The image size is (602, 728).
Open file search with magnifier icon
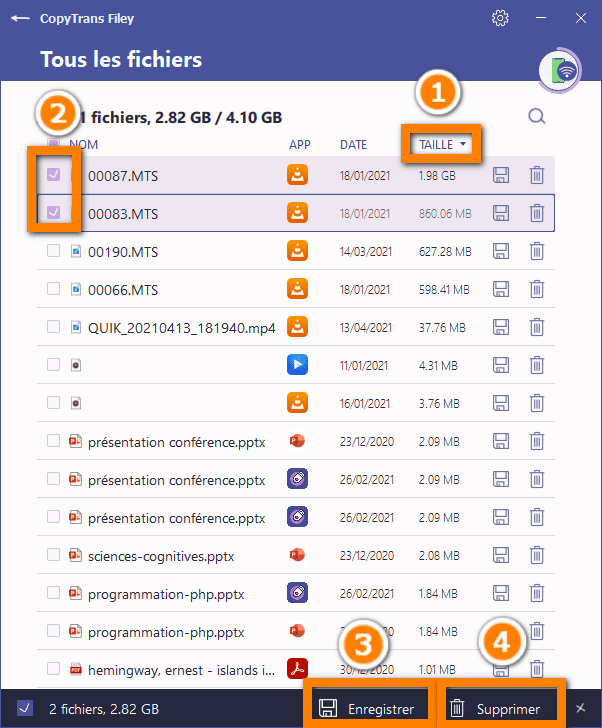(537, 116)
